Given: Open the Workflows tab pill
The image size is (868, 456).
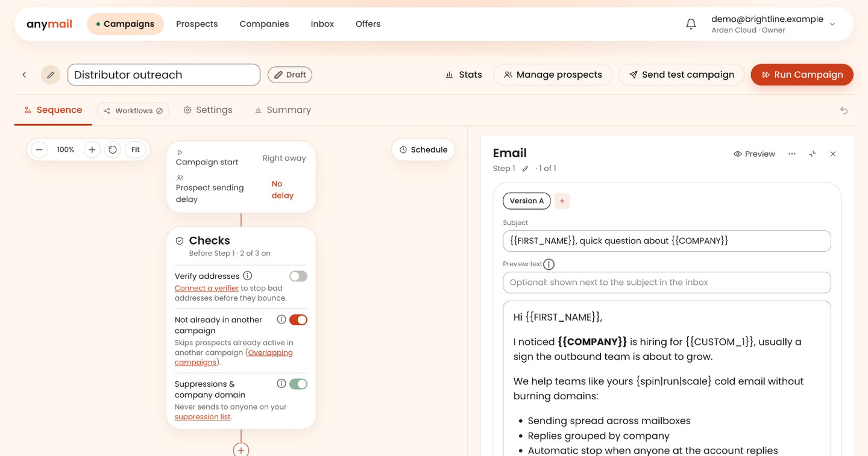Looking at the screenshot, I should coord(133,111).
